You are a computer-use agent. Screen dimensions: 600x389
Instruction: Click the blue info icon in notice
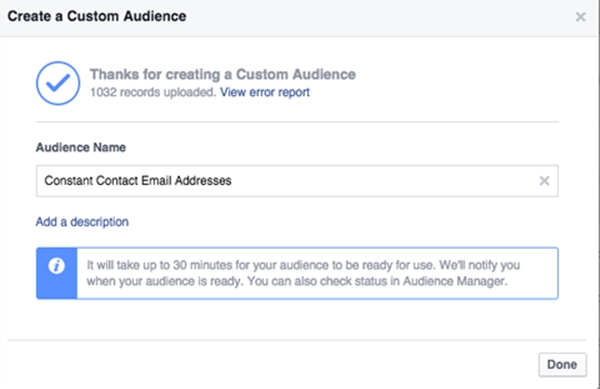pos(56,265)
